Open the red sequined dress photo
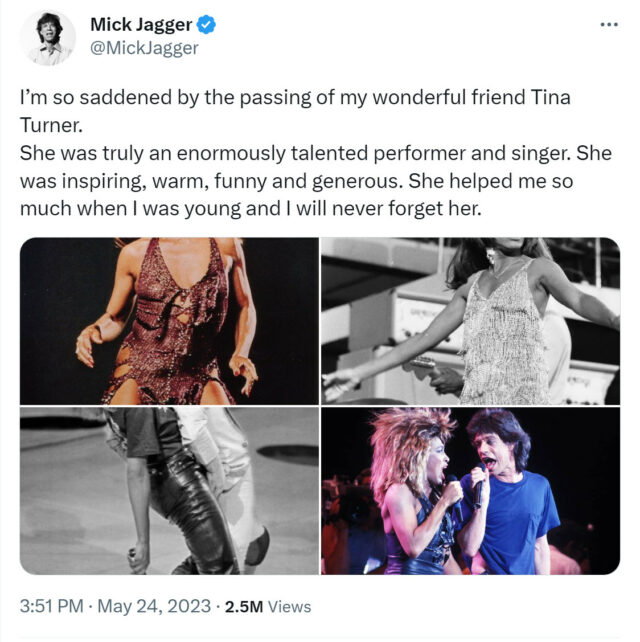Image resolution: width=640 pixels, height=642 pixels. coord(169,321)
